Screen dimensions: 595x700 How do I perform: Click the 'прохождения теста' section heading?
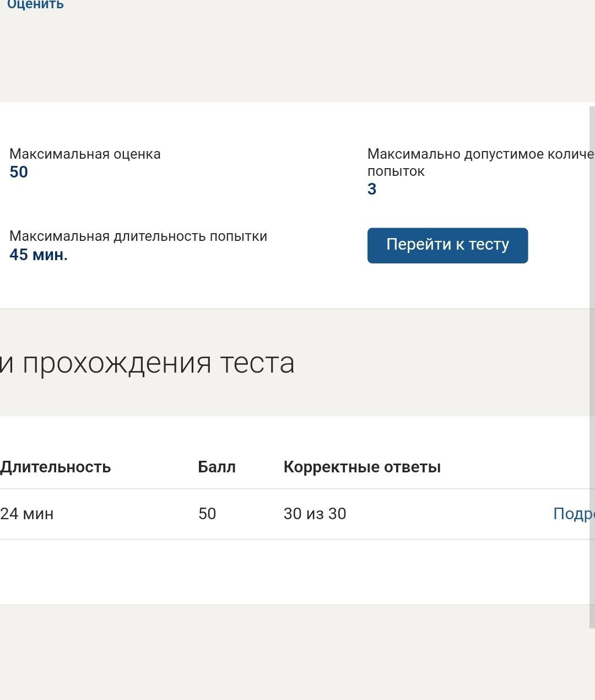(x=148, y=363)
